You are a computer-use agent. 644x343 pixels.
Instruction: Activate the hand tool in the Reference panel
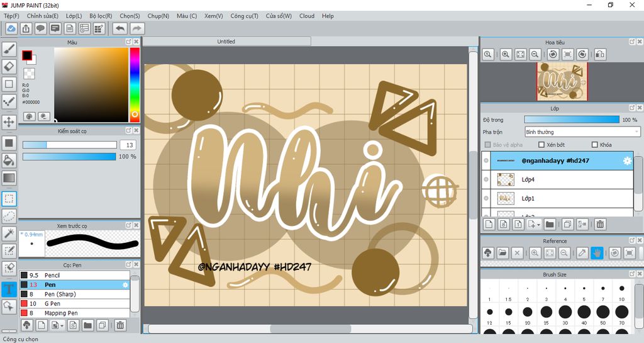pyautogui.click(x=597, y=253)
